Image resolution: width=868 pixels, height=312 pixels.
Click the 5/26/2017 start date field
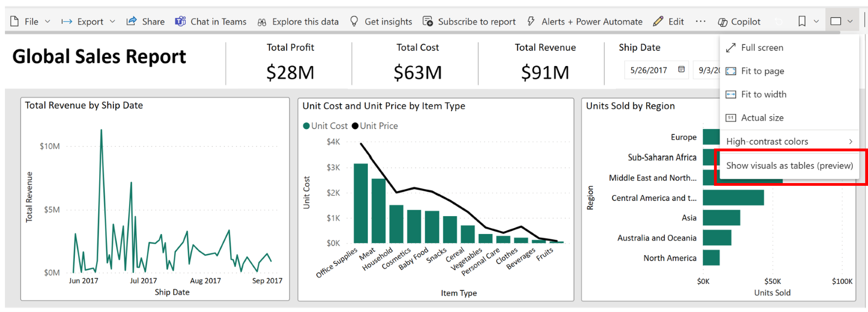(649, 70)
